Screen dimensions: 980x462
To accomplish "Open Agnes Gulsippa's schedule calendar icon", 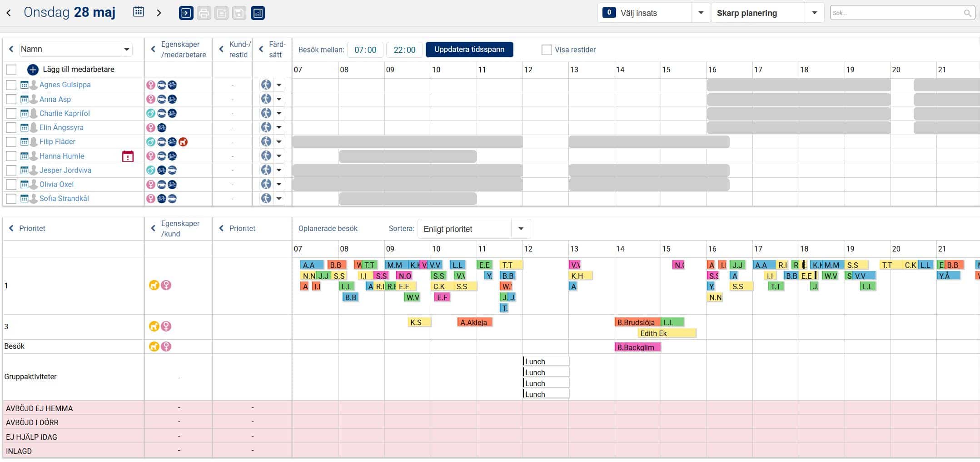I will [x=25, y=85].
